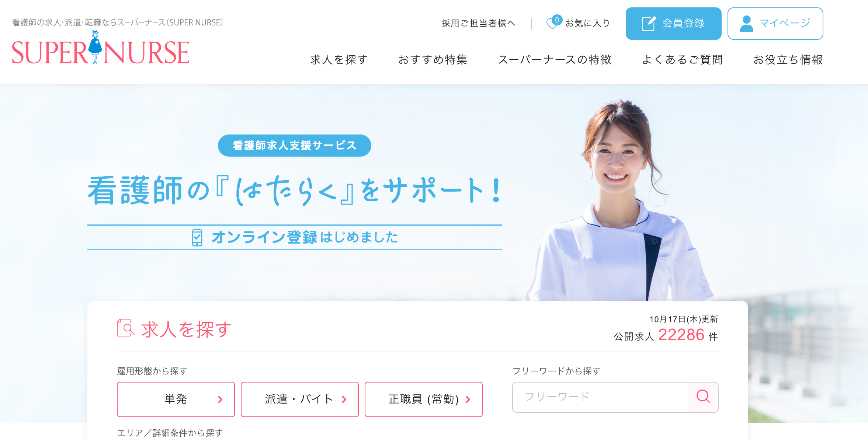
Task: Click the chevron on 正職員 (常勤)
Action: 468,399
